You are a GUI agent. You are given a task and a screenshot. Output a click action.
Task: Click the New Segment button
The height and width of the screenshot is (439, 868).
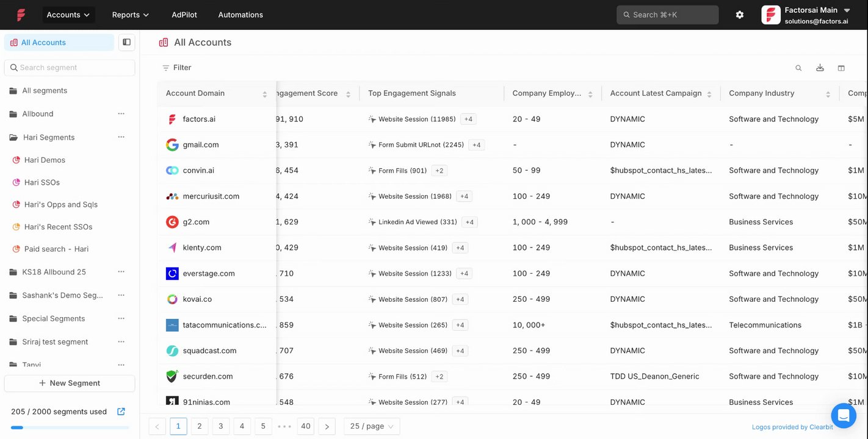point(70,383)
